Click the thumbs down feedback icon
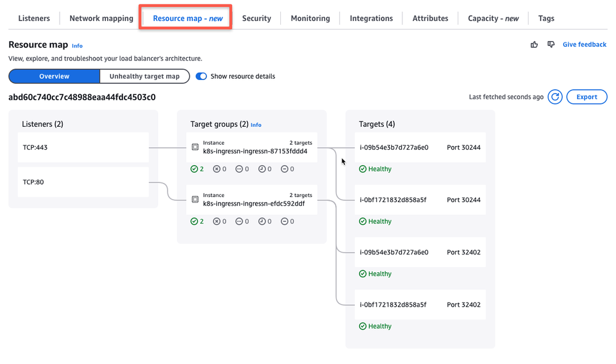Viewport: 616px width, 364px height. [x=551, y=44]
